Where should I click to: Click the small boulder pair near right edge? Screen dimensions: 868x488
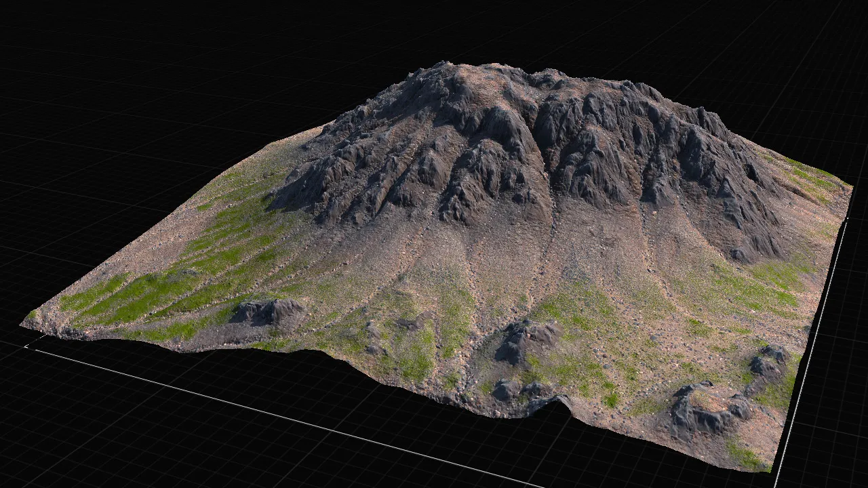(x=768, y=362)
